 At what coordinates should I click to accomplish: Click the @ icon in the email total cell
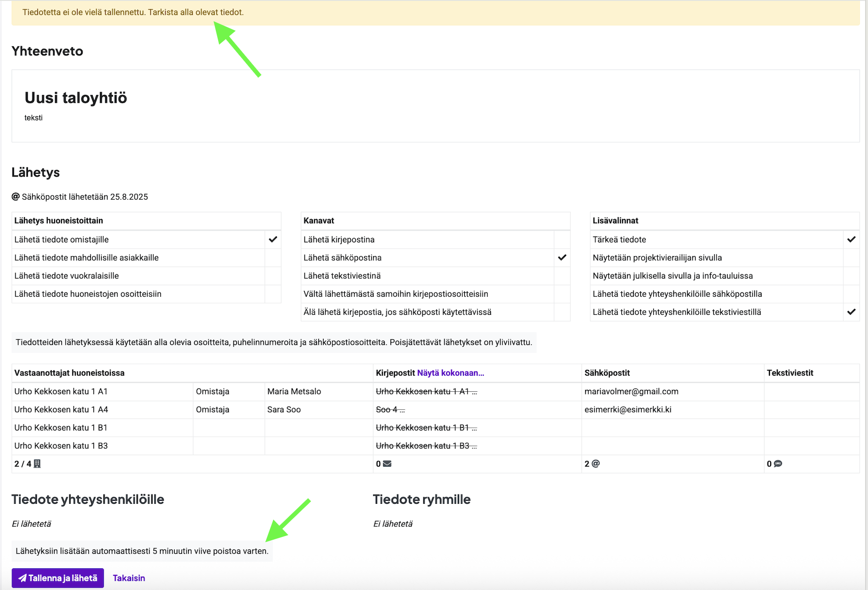point(595,464)
